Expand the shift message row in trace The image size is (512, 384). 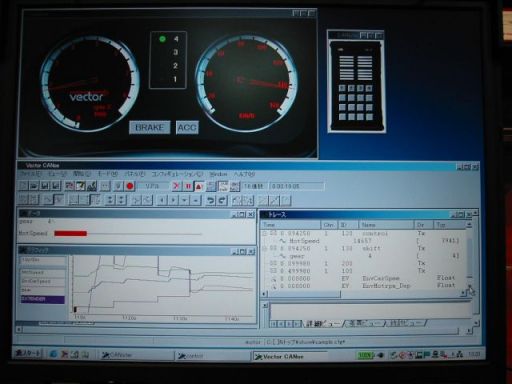[x=265, y=248]
